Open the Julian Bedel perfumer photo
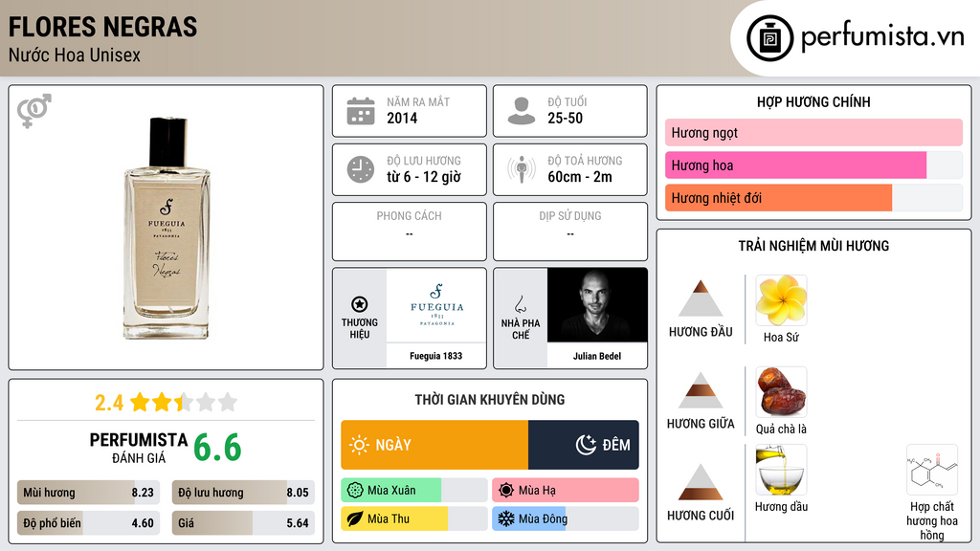Image resolution: width=980 pixels, height=551 pixels. 597,305
